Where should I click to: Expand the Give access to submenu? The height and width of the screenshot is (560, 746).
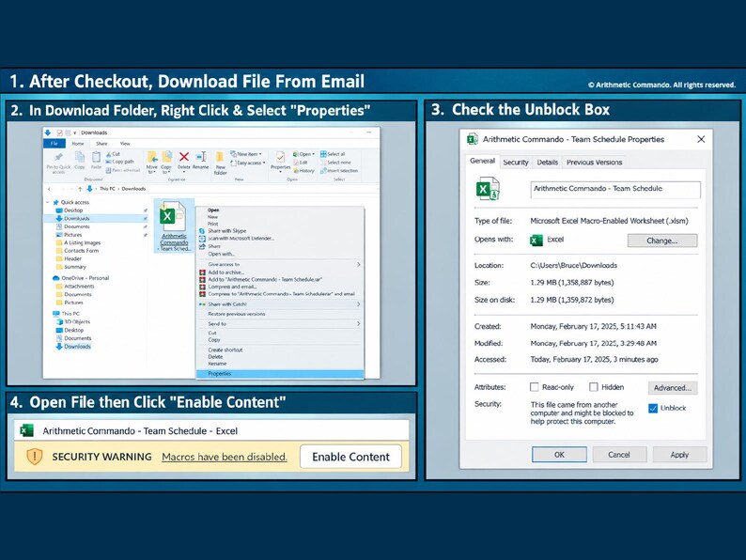point(280,265)
